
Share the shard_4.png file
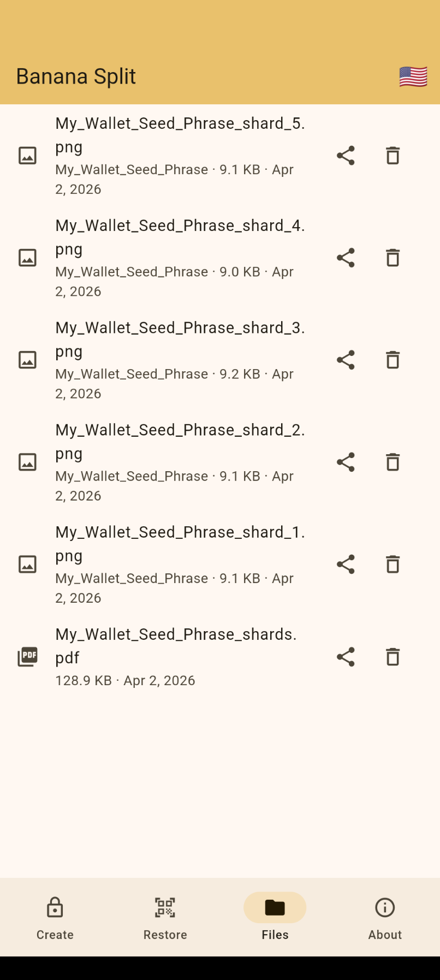point(346,258)
